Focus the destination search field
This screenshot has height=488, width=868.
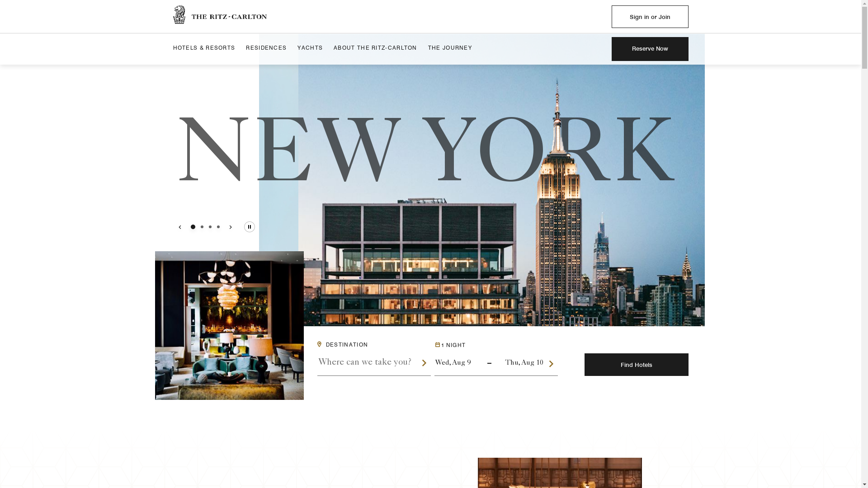[x=368, y=362]
